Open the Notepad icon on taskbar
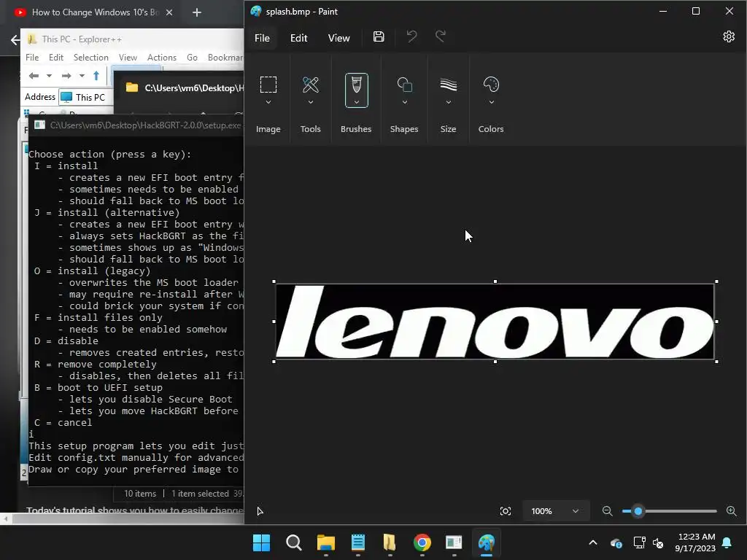The image size is (747, 560). point(357,542)
